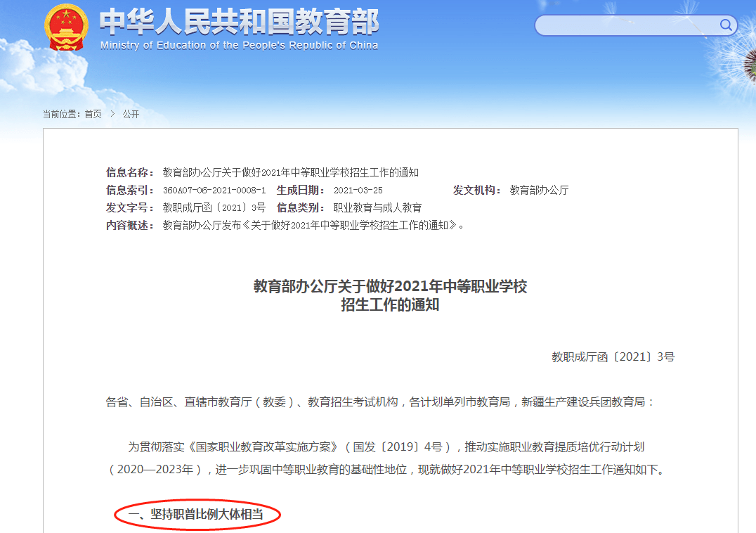Select index value 360A07-06-2021-0008-1
The width and height of the screenshot is (756, 533).
[214, 190]
